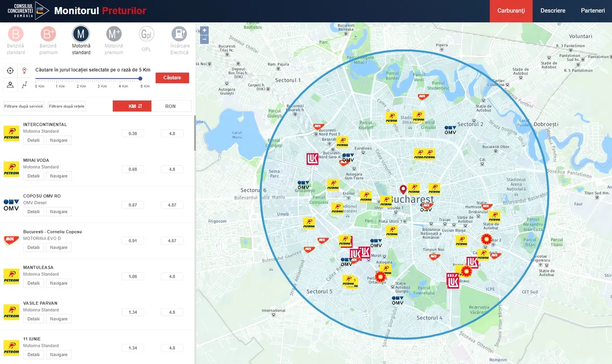Click Navigare for MANTULEASA station

point(58,283)
